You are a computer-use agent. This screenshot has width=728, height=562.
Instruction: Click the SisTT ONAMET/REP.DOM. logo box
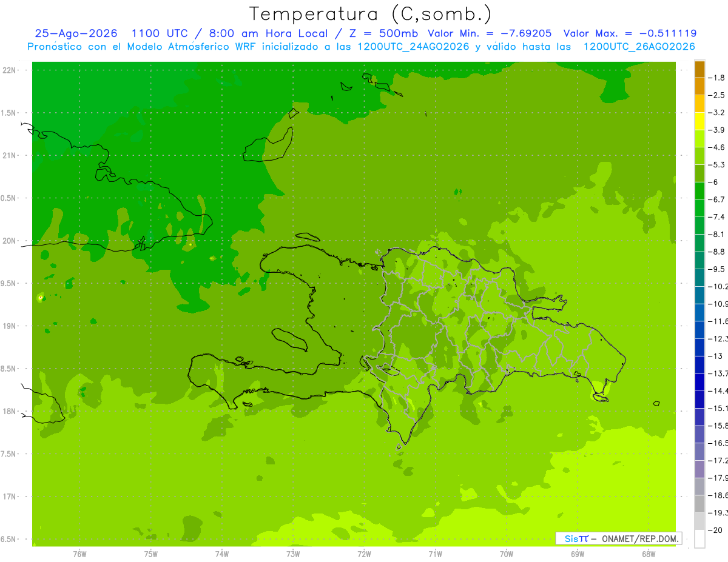tap(618, 538)
